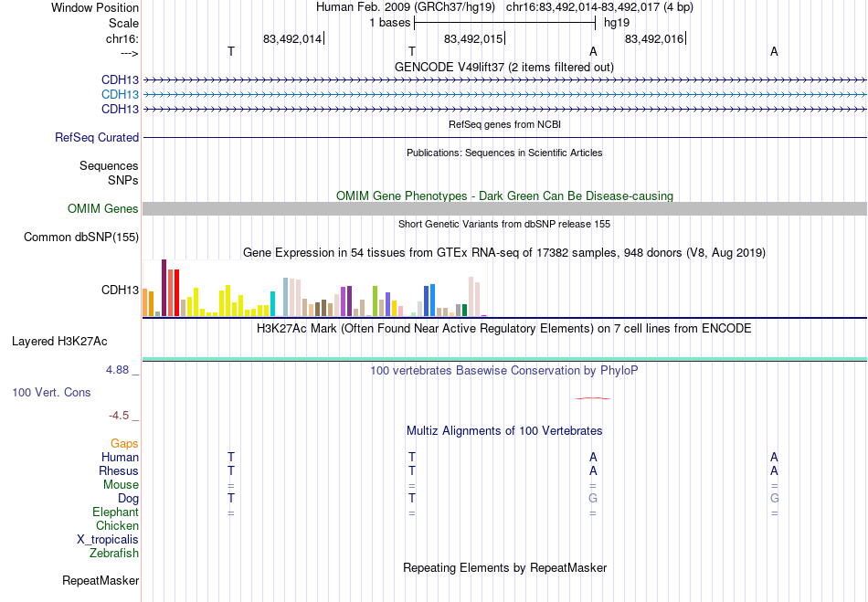The image size is (868, 602).
Task: Select the Dog alignment row label
Action: pos(128,499)
